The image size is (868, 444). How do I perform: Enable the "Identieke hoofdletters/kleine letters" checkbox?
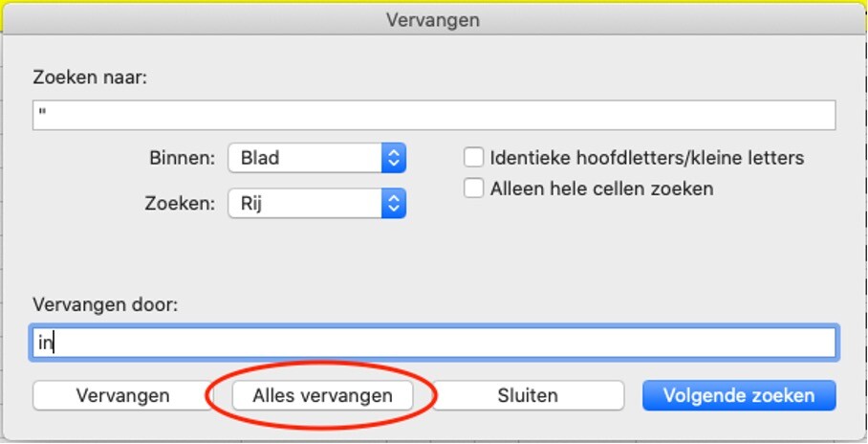pos(473,158)
